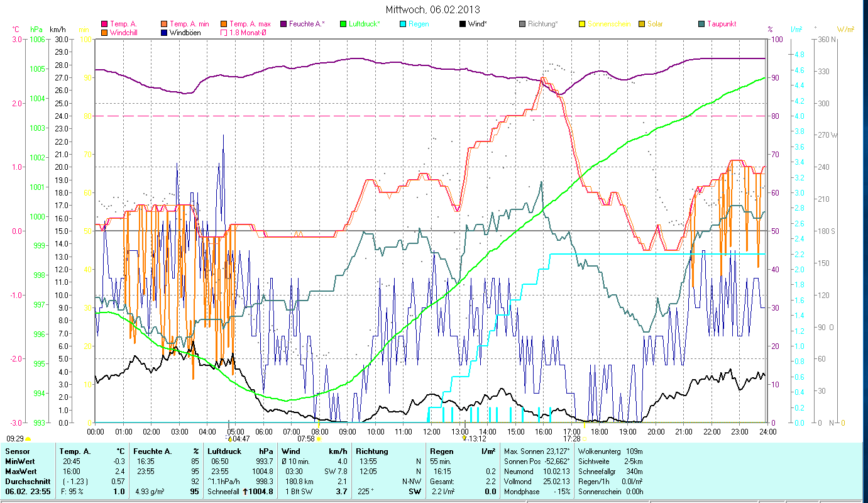
Task: Click the Windböen legend label
Action: click(185, 32)
